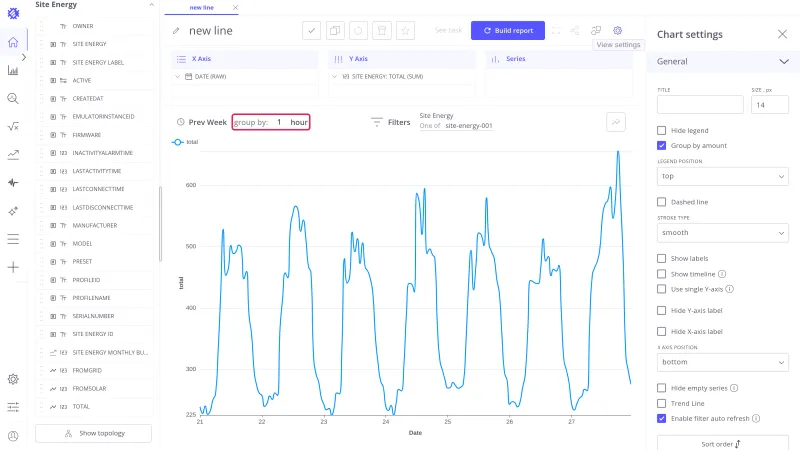This screenshot has height=450, width=800.
Task: Collapse the General section chevron
Action: point(784,62)
